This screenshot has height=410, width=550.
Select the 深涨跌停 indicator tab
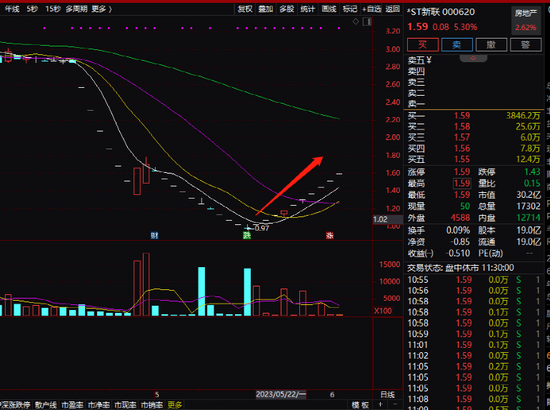[16, 405]
